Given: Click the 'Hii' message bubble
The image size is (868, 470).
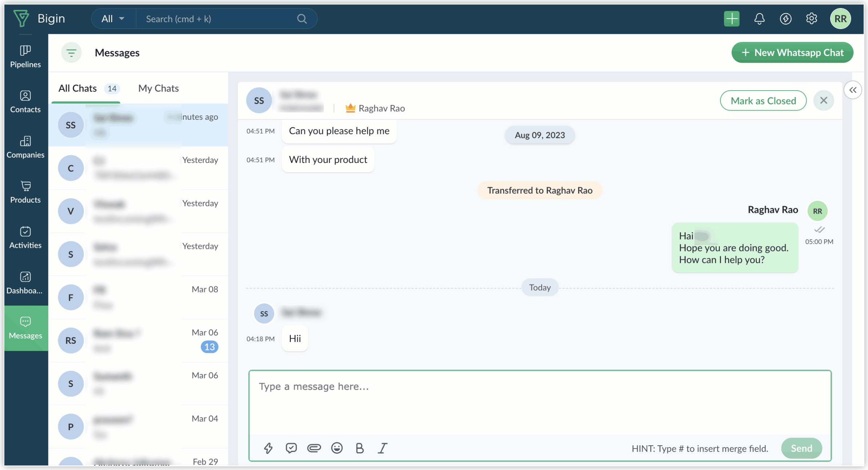Looking at the screenshot, I should point(295,339).
